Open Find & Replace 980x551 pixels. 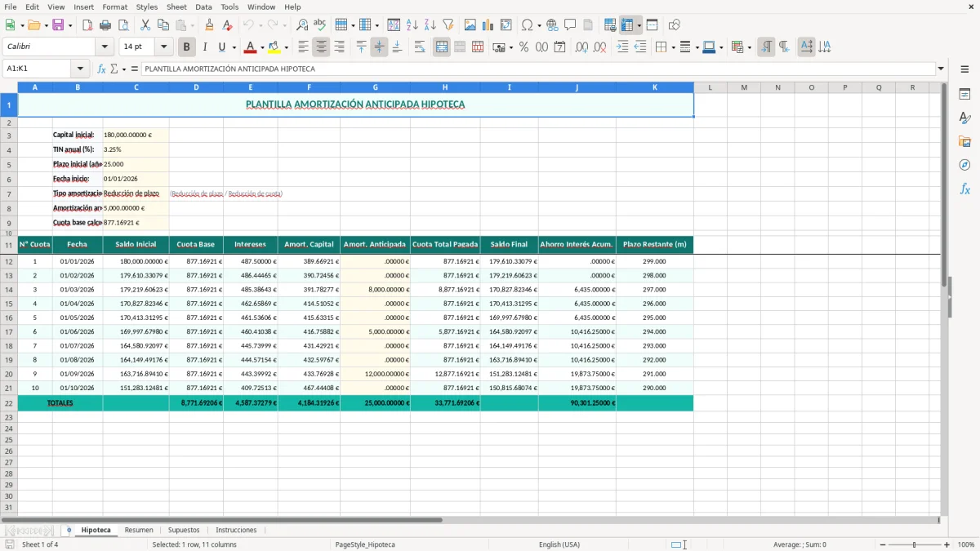point(302,25)
